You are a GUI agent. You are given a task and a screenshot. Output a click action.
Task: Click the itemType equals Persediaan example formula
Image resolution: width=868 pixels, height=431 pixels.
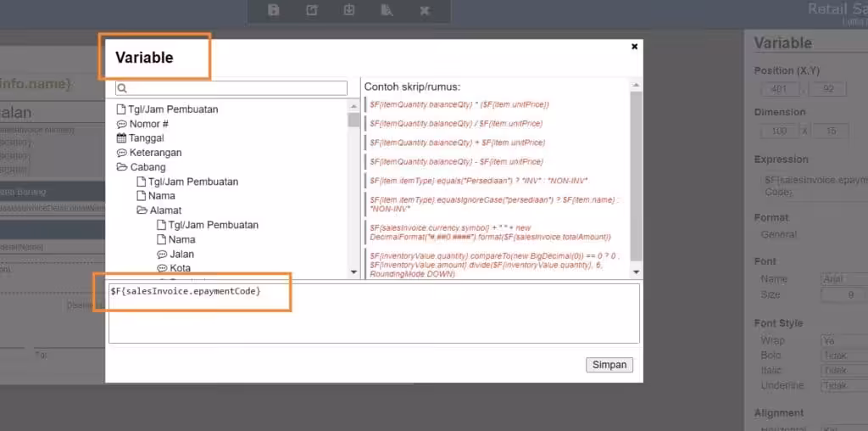(480, 181)
